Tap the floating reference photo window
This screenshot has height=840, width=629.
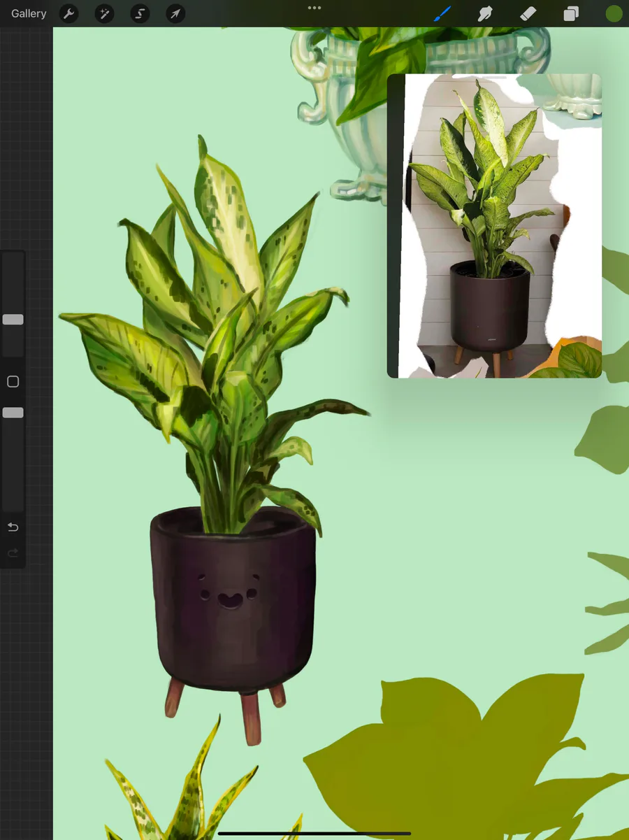[494, 226]
